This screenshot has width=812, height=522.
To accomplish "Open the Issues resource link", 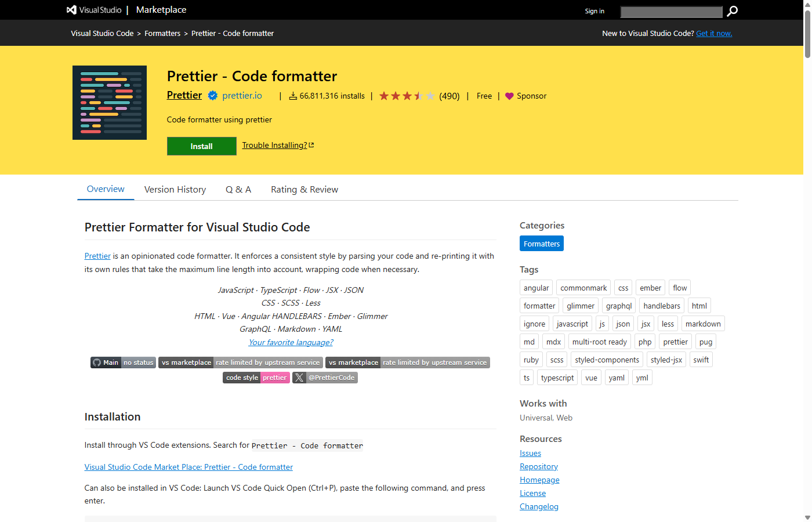I will pos(530,453).
